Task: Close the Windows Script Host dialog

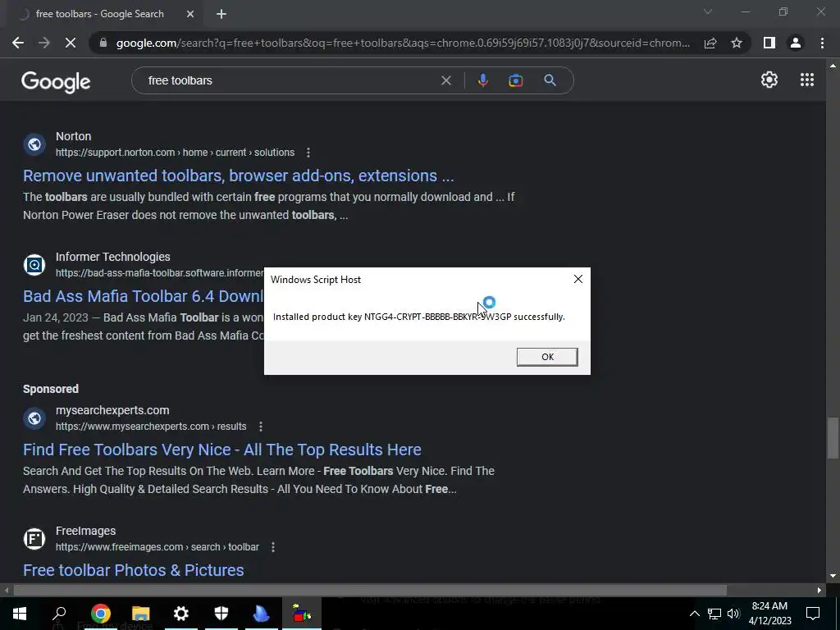Action: [578, 279]
